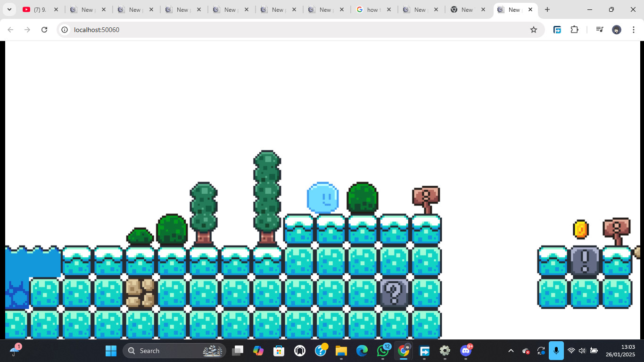
Task: Open Windows Settings gear on taskbar
Action: pos(445,351)
